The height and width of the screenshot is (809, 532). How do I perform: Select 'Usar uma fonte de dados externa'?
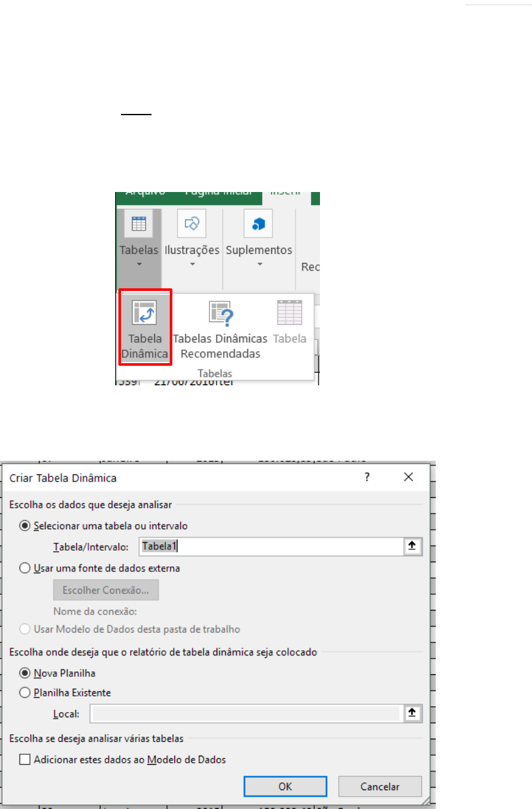click(x=25, y=568)
